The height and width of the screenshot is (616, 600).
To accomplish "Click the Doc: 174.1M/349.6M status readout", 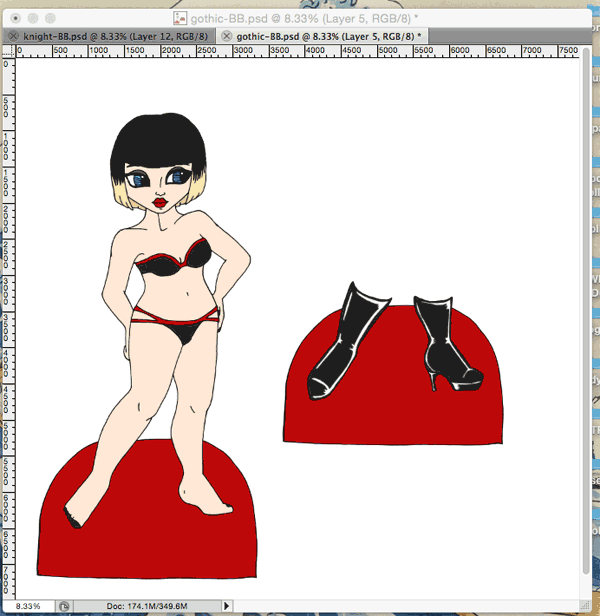I will coord(147,606).
